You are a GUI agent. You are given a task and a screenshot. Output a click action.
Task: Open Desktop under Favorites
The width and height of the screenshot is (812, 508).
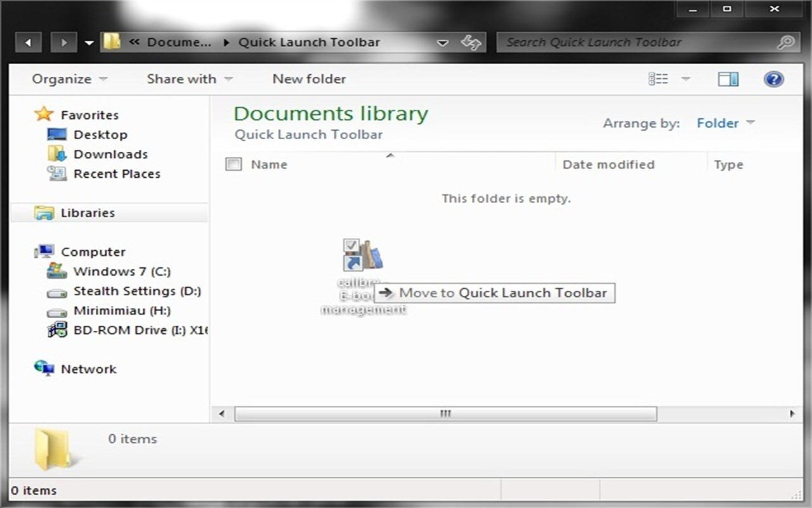pos(100,135)
